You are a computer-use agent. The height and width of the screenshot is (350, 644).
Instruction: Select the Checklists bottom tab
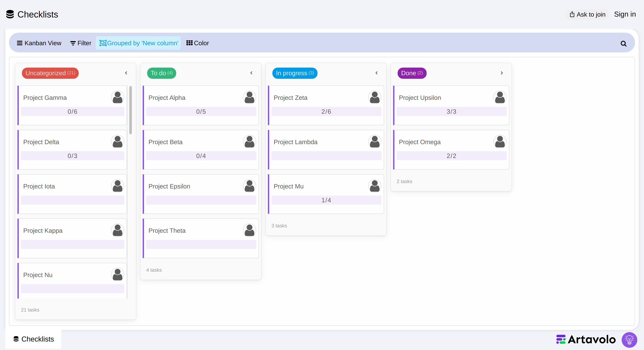pos(34,339)
